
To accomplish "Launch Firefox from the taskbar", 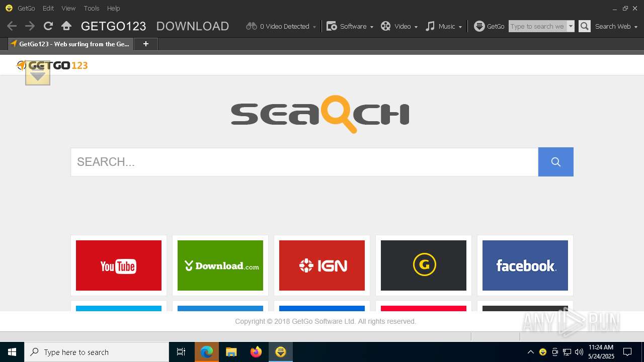I will coord(256,352).
